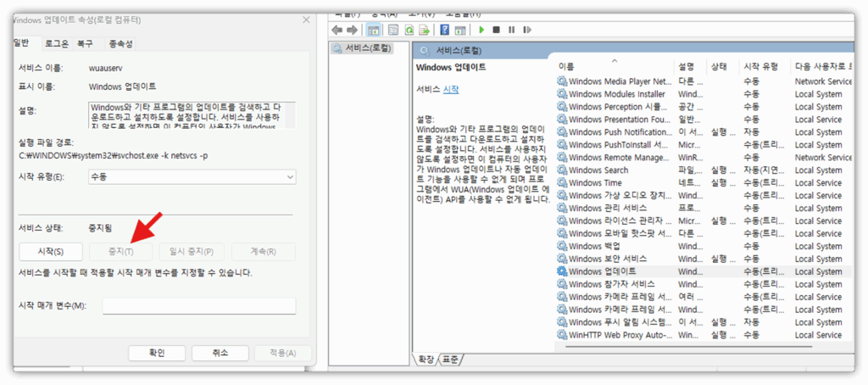Click the gear icon beside WinHTTP Web Proxy Auto

click(x=562, y=335)
